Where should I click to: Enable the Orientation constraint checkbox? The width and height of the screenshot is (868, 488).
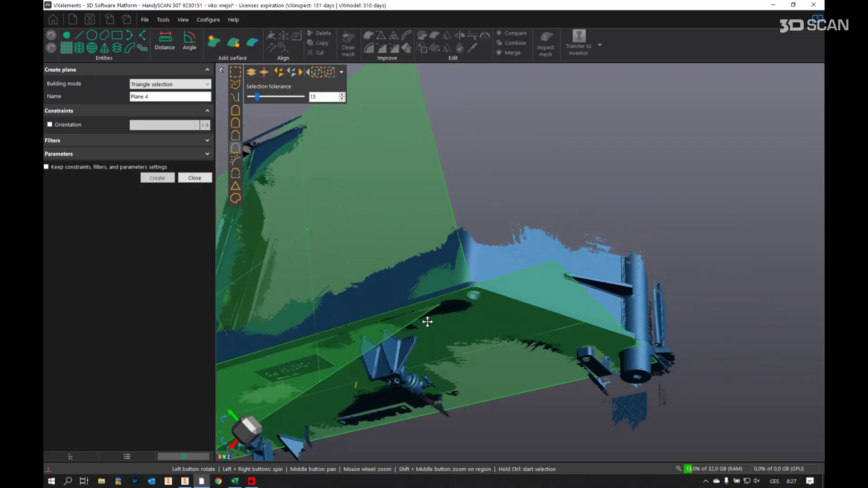pos(50,125)
